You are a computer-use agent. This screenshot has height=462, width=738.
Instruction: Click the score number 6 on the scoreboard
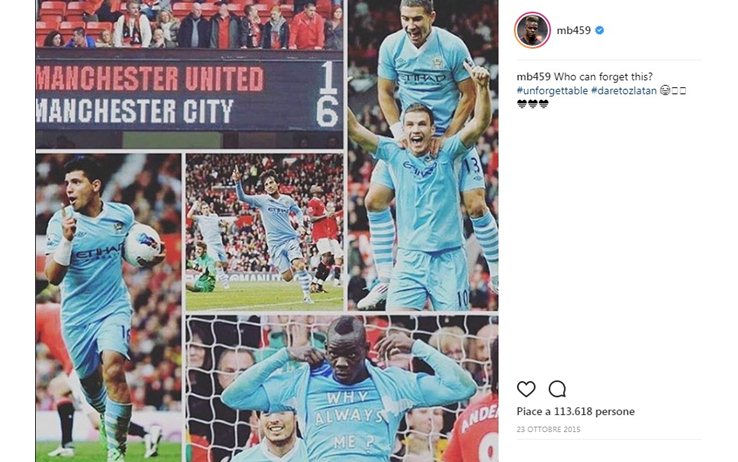point(327,112)
